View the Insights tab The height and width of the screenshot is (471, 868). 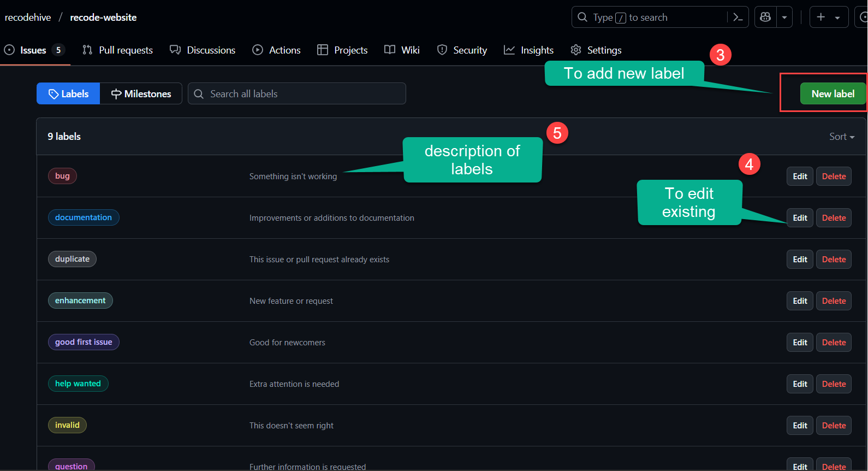click(x=528, y=50)
